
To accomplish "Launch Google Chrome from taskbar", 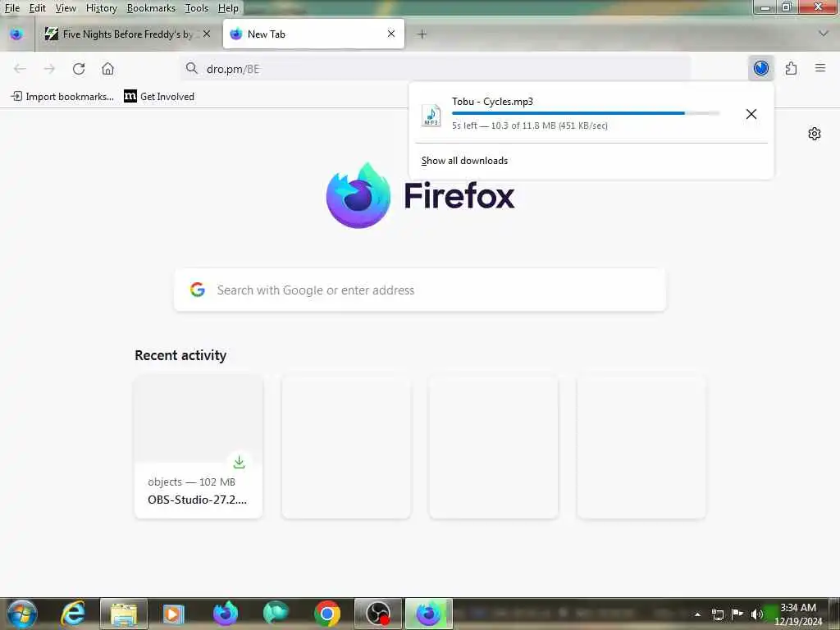I will pos(327,614).
